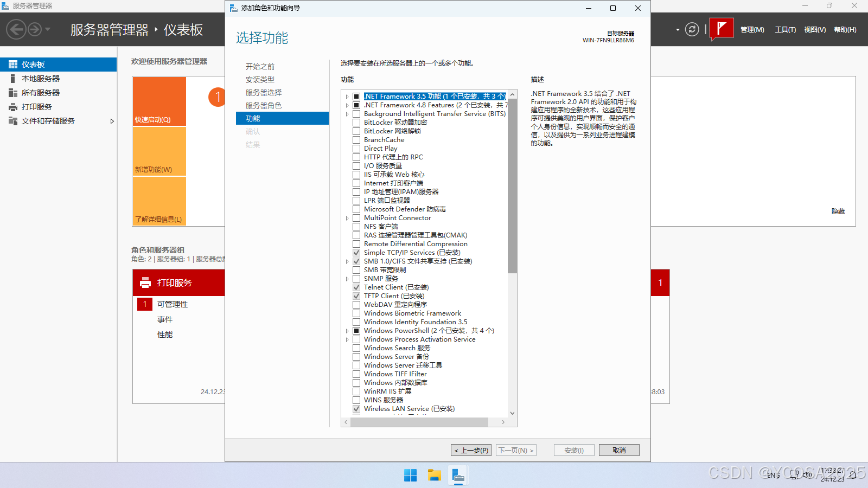Click the file and storage services icon
The width and height of the screenshot is (868, 488).
[13, 121]
